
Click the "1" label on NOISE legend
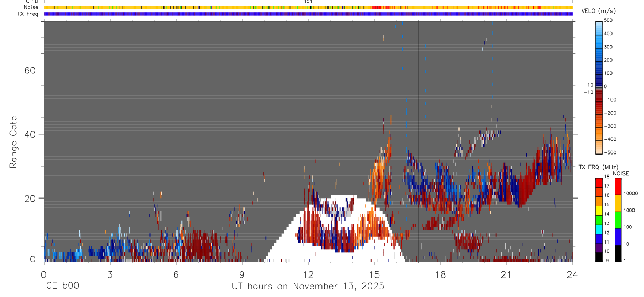click(625, 260)
